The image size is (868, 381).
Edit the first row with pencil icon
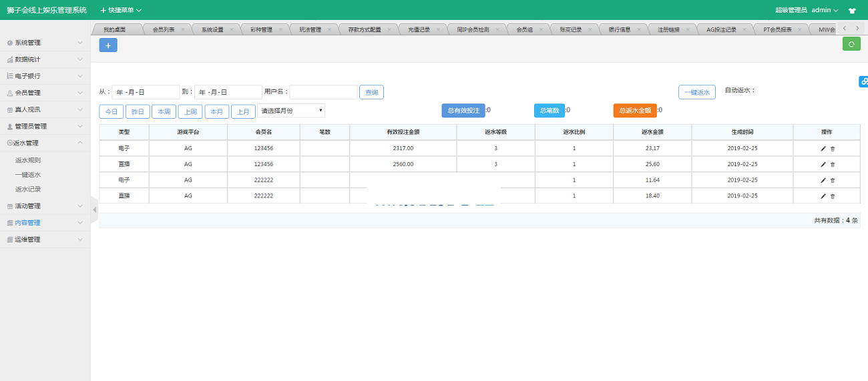tap(823, 149)
